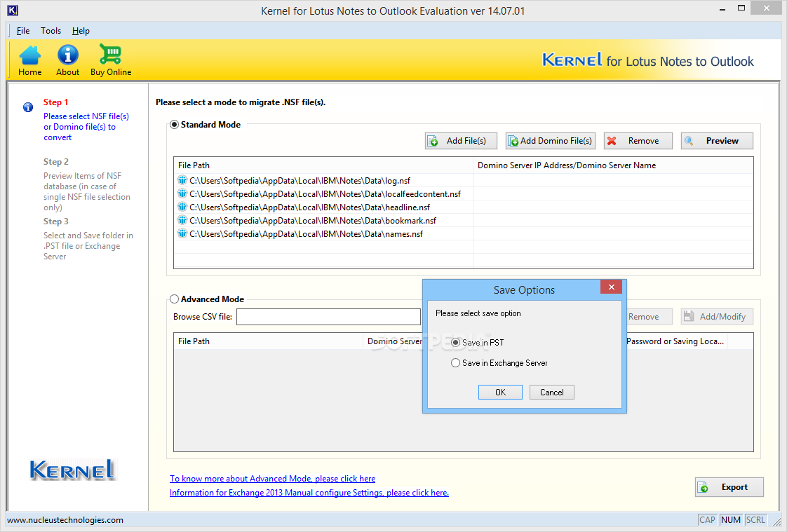Select Advanced Mode radio button
787x532 pixels.
pyautogui.click(x=174, y=299)
